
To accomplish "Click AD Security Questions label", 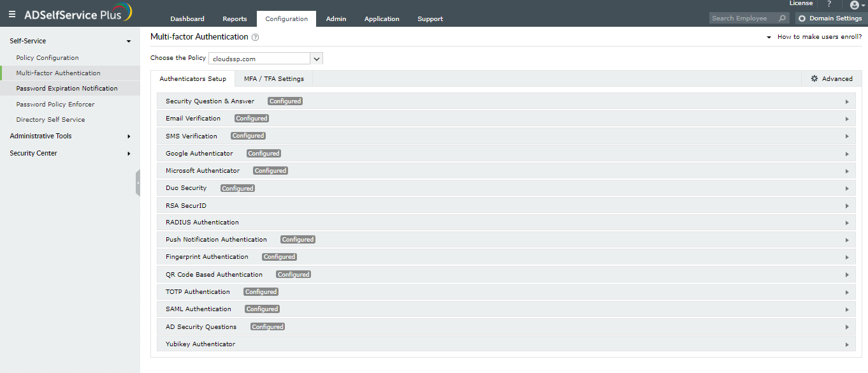I will 201,327.
